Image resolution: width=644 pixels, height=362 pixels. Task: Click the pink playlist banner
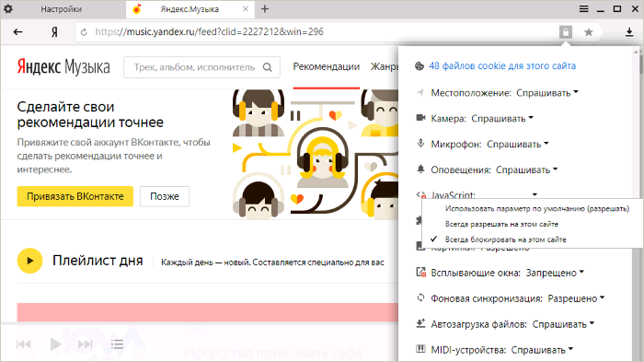coord(208,312)
